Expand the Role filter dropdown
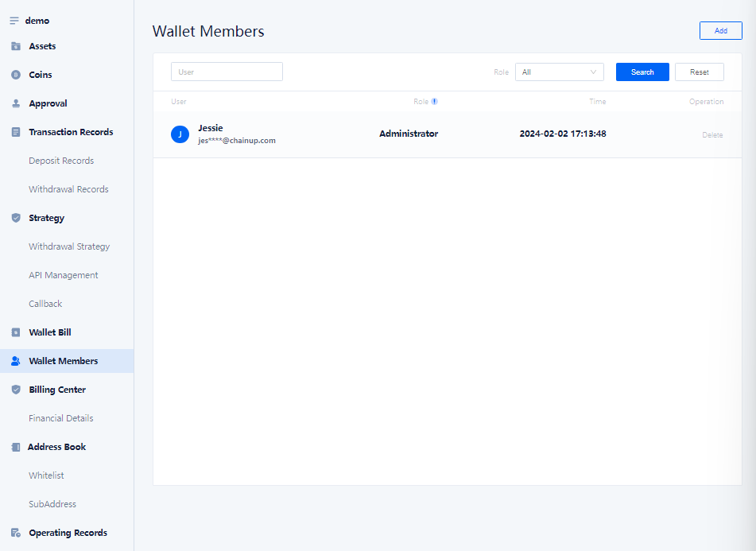The height and width of the screenshot is (551, 756). tap(560, 72)
